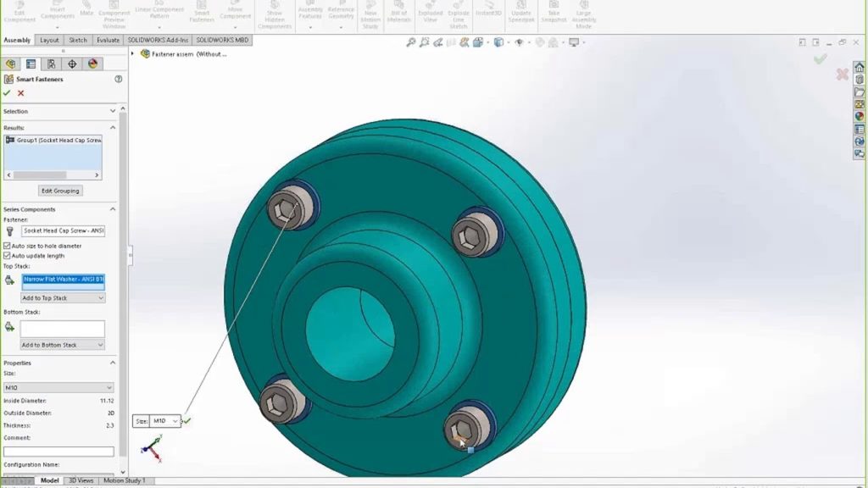The width and height of the screenshot is (868, 488).
Task: Select the Narrow Flat Washer top stack entry
Action: [x=63, y=280]
